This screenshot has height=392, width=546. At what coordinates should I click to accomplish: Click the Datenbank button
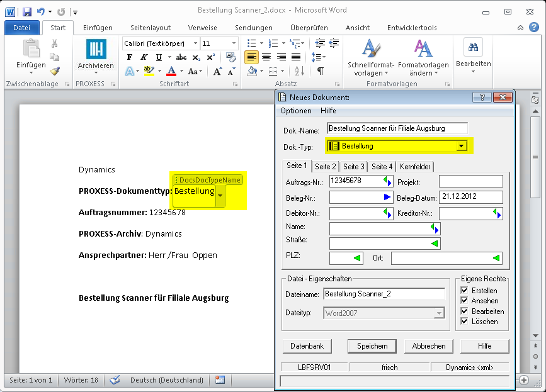[x=307, y=346]
